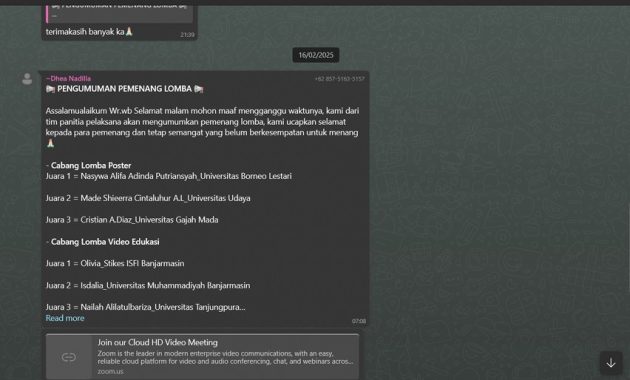This screenshot has width=630, height=380.
Task: Click the scroll-to-bottom arrow button
Action: tap(611, 363)
